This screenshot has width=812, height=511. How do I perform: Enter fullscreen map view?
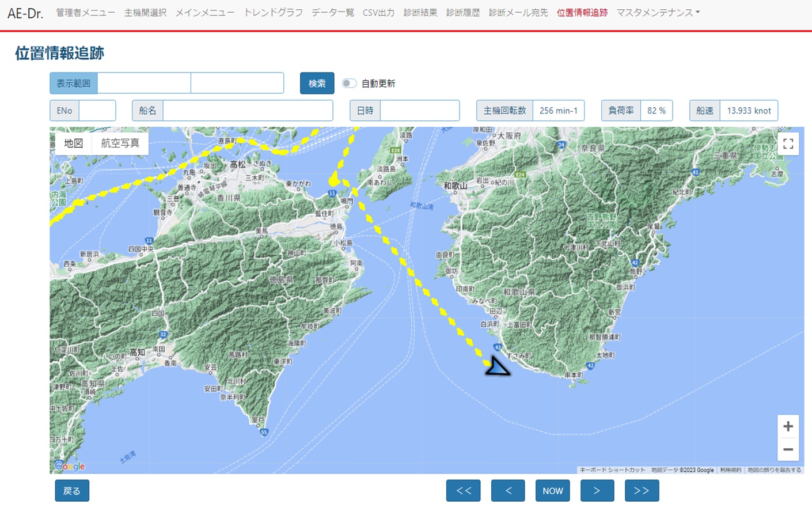[x=788, y=144]
